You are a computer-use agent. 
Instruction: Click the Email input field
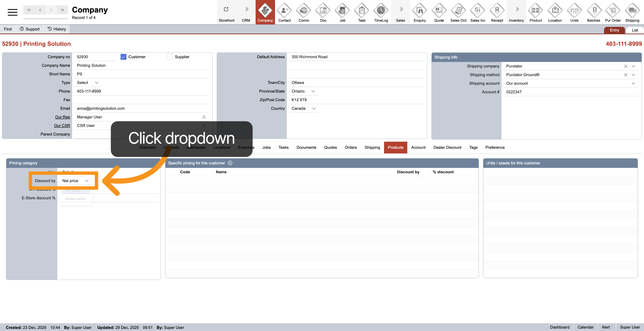coord(141,109)
